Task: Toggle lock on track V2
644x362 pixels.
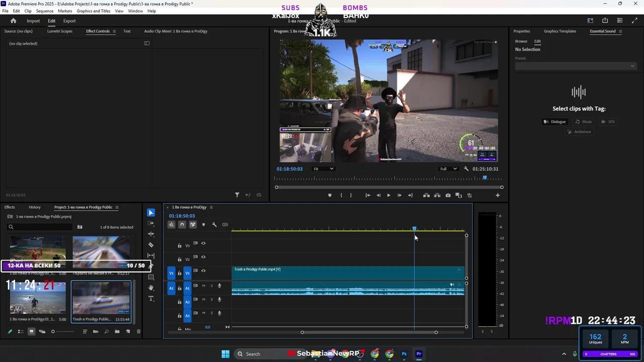Action: [x=180, y=259]
